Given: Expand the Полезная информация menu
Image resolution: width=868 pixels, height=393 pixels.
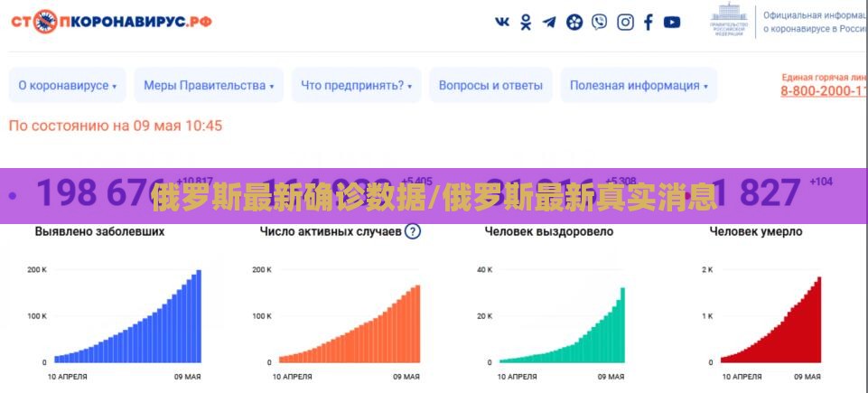Looking at the screenshot, I should (639, 85).
